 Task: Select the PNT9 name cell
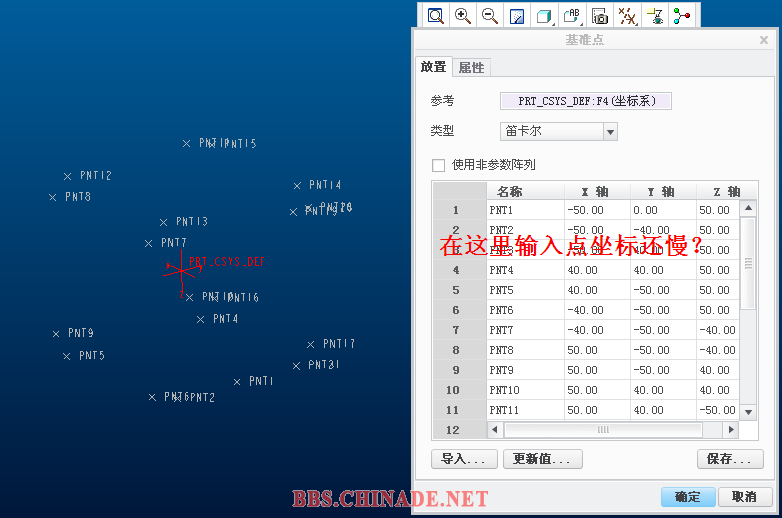pos(525,370)
